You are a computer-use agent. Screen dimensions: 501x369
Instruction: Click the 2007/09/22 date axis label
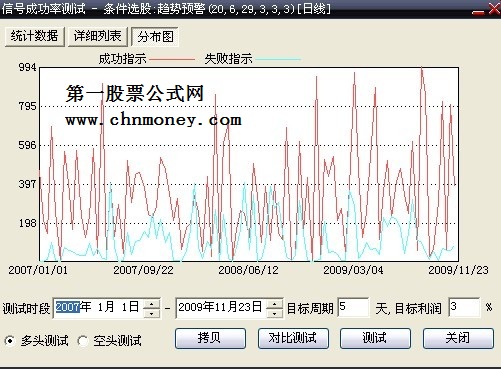143,270
